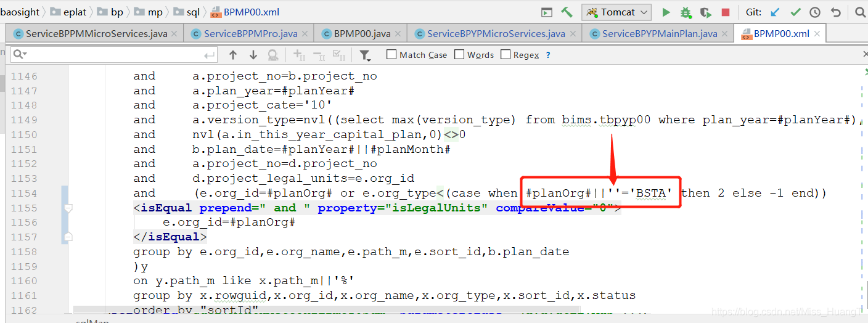Select the BPMP00.xml editor tab
The width and height of the screenshot is (868, 323).
(x=781, y=34)
